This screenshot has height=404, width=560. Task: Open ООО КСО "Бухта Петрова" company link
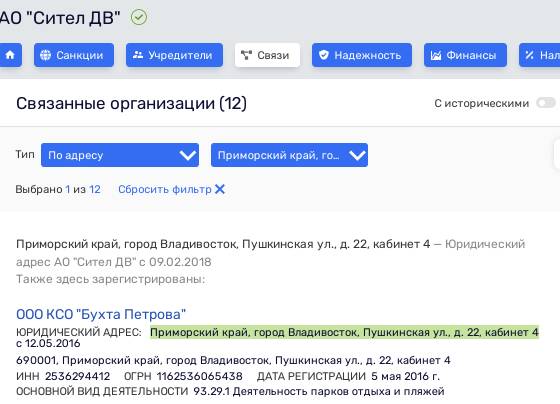coord(101,314)
